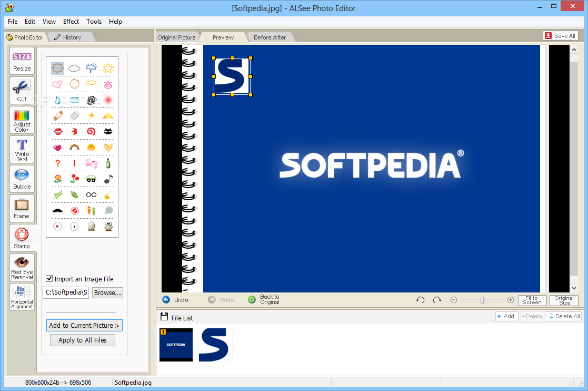
Task: Add a file to File List
Action: (x=506, y=316)
